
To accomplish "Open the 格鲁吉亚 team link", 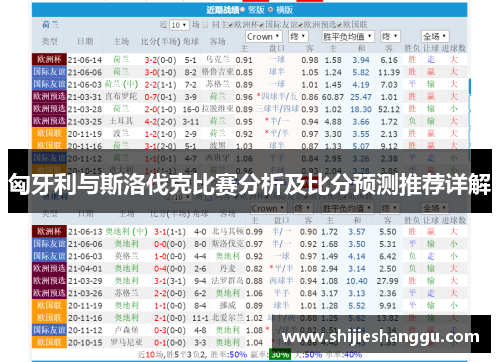I will (x=217, y=72).
